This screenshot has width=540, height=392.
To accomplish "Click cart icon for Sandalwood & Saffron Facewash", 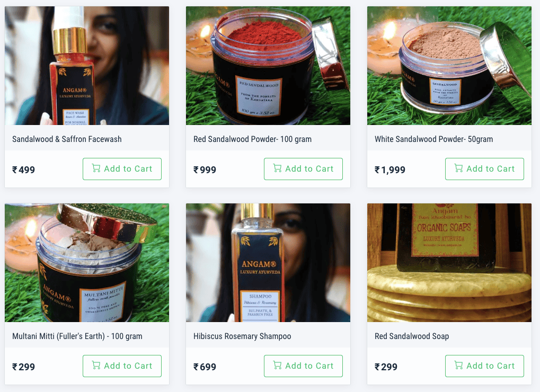I will pyautogui.click(x=96, y=168).
